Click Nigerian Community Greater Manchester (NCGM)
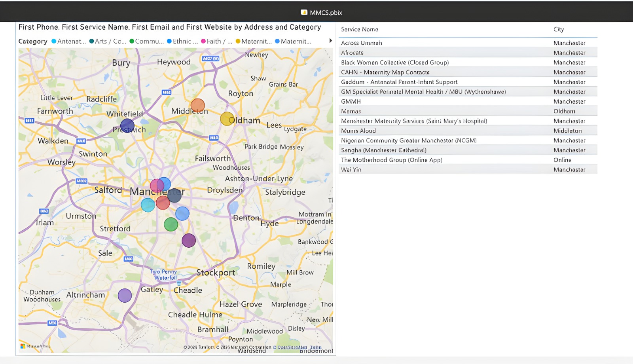Screen dimensions: 633x364 409,140
